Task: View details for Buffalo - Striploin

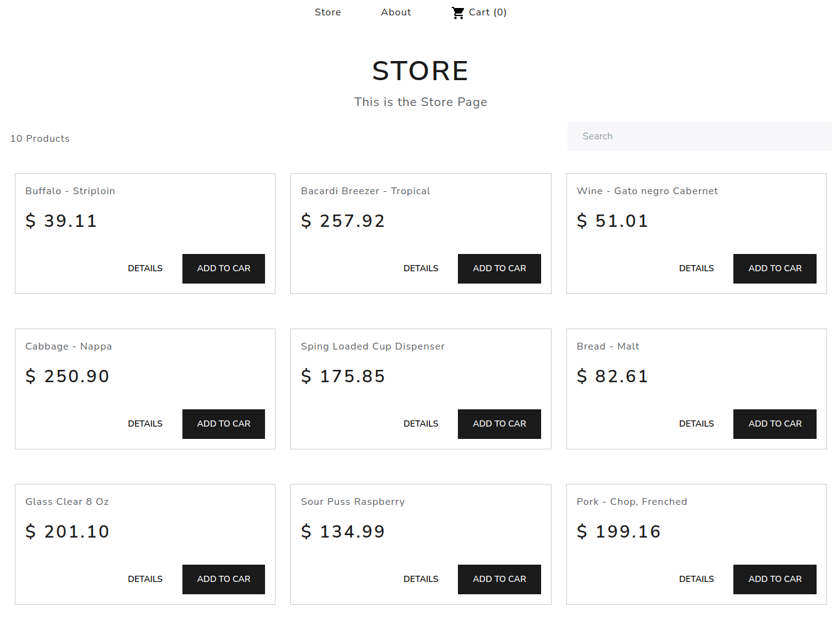Action: point(145,269)
